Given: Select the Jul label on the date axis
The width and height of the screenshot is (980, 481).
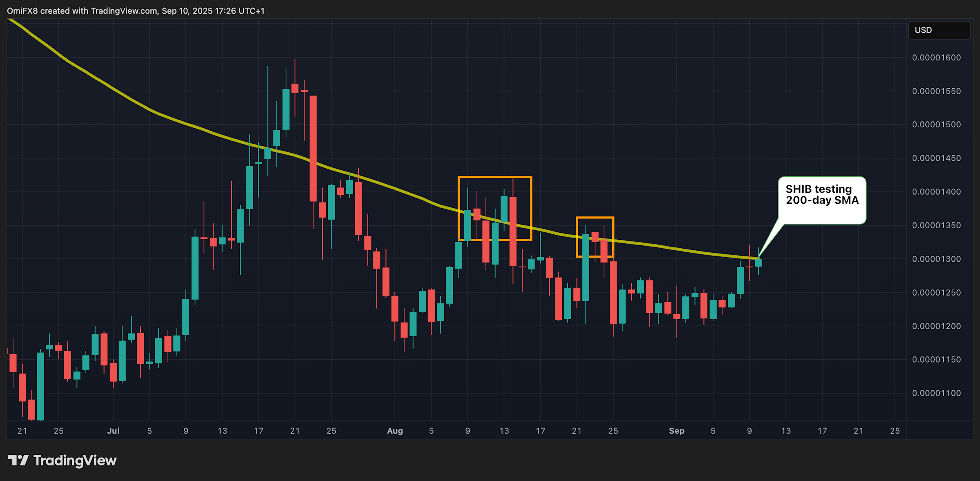Looking at the screenshot, I should [x=114, y=430].
